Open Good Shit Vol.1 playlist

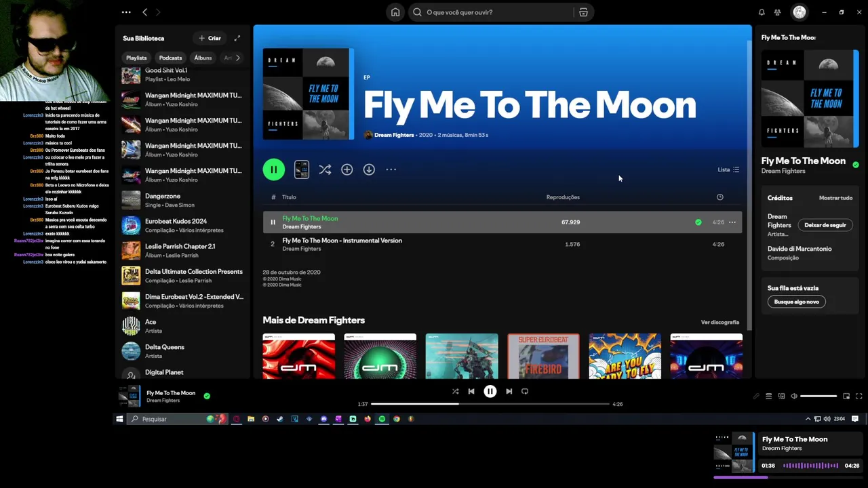click(182, 75)
